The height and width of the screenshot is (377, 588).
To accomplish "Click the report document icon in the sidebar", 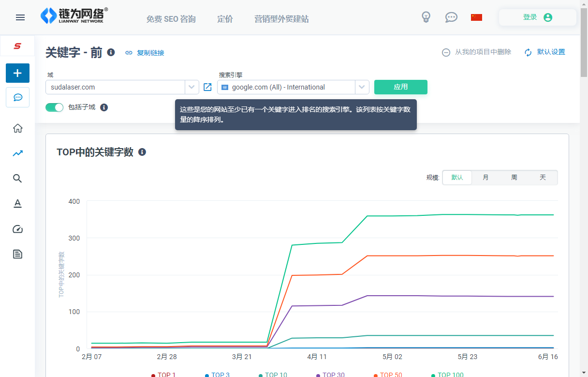I will tap(17, 254).
